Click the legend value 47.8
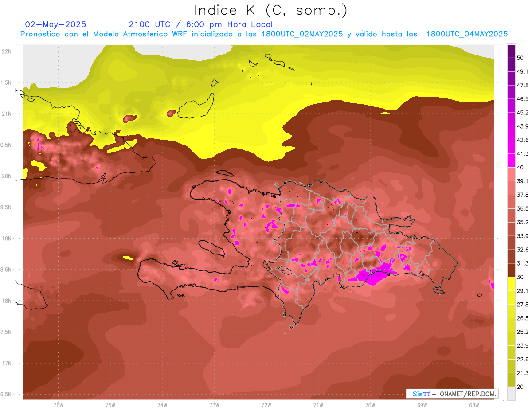532x411 pixels. pos(523,85)
